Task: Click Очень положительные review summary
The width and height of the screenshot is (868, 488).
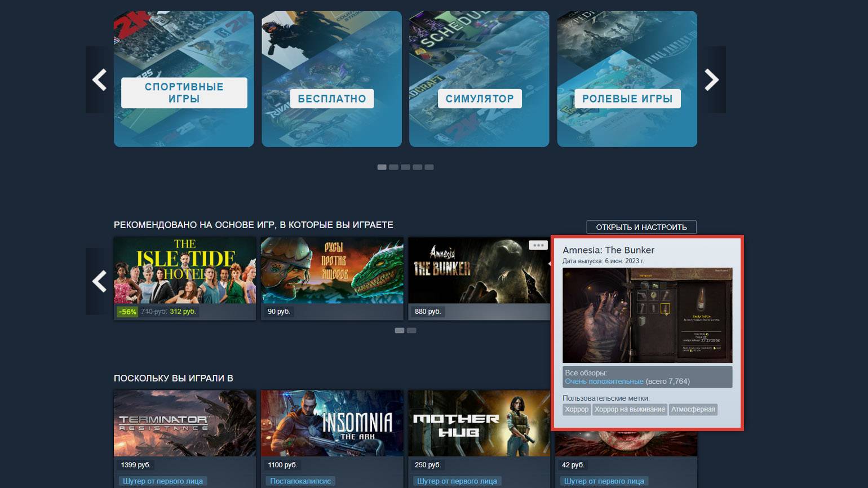Action: pyautogui.click(x=604, y=381)
